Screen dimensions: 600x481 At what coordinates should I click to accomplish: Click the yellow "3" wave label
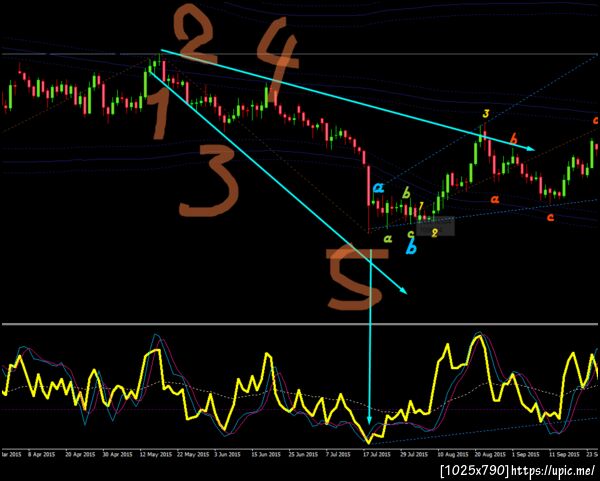[486, 114]
